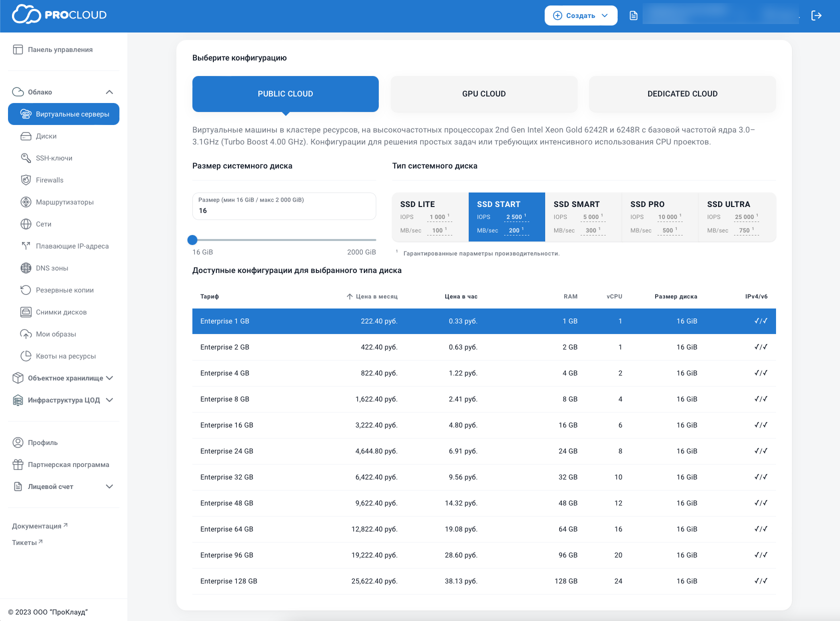Select SSD PRO disk type option
Screen dimensions: 840x621
click(660, 217)
